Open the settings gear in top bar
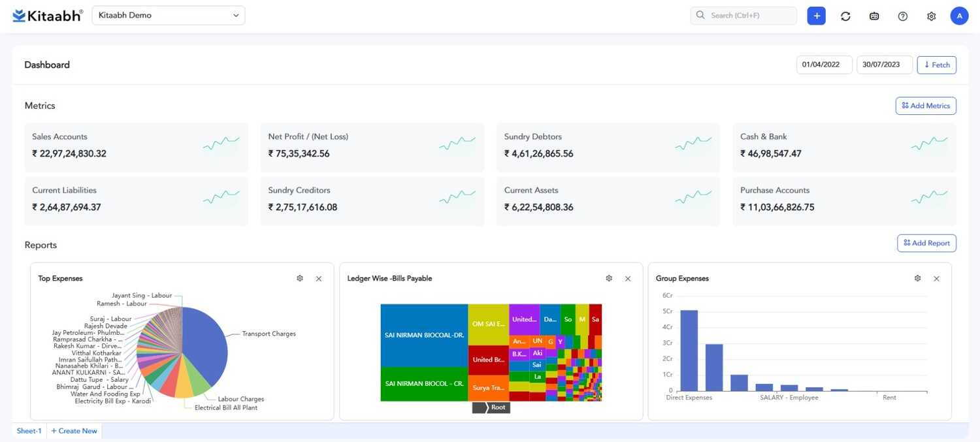This screenshot has width=980, height=442. click(931, 16)
